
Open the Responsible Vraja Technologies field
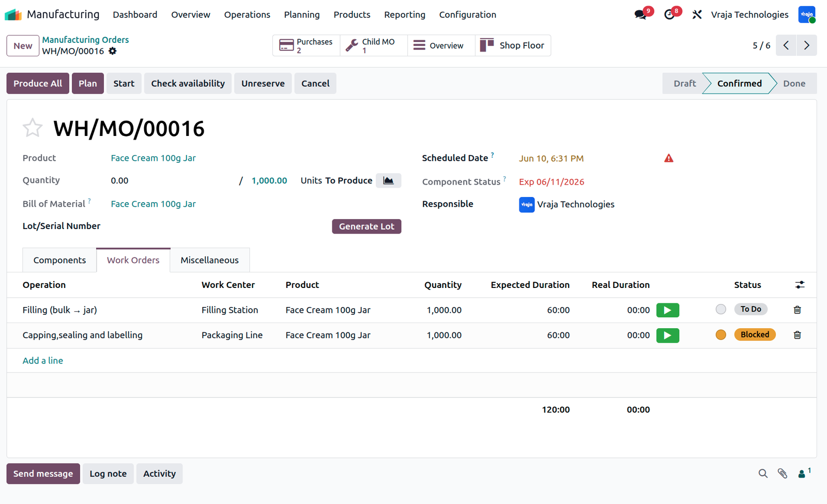(x=567, y=204)
